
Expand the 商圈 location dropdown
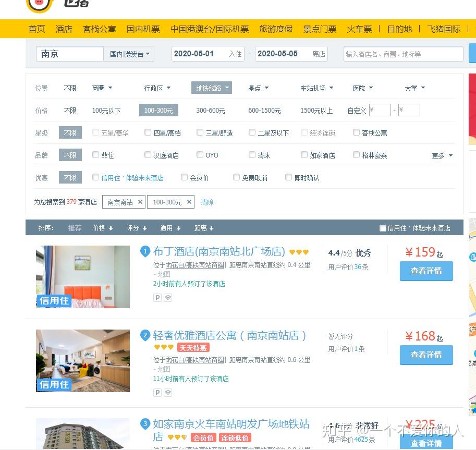[102, 88]
